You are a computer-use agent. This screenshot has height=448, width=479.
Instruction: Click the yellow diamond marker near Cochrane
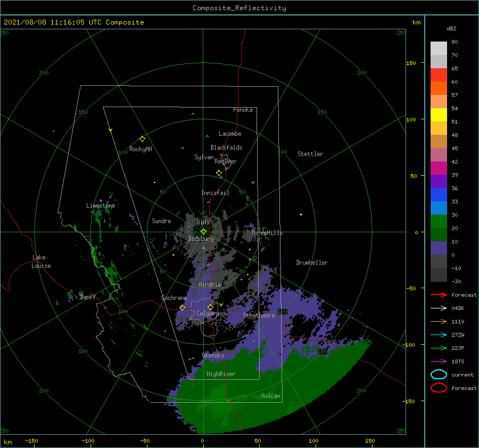182,307
